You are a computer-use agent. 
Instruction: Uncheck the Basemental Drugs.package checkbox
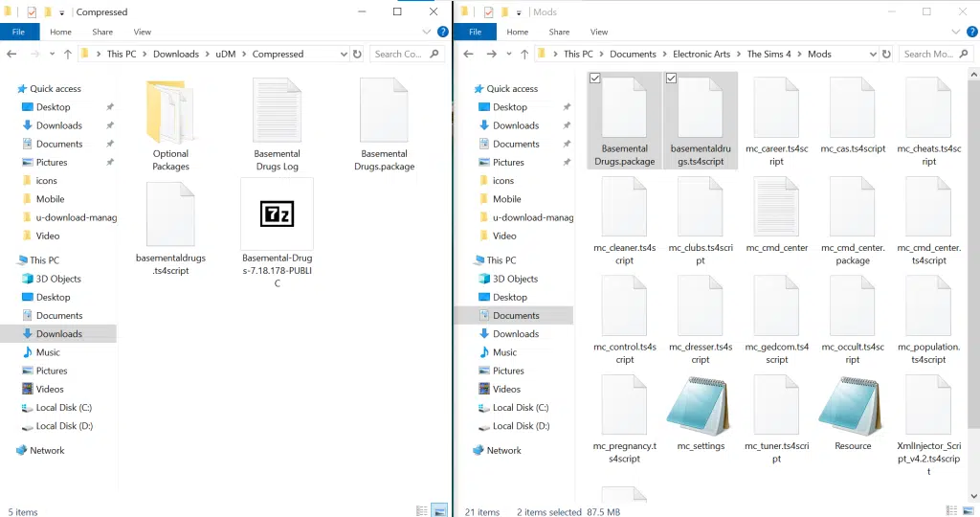(x=595, y=79)
